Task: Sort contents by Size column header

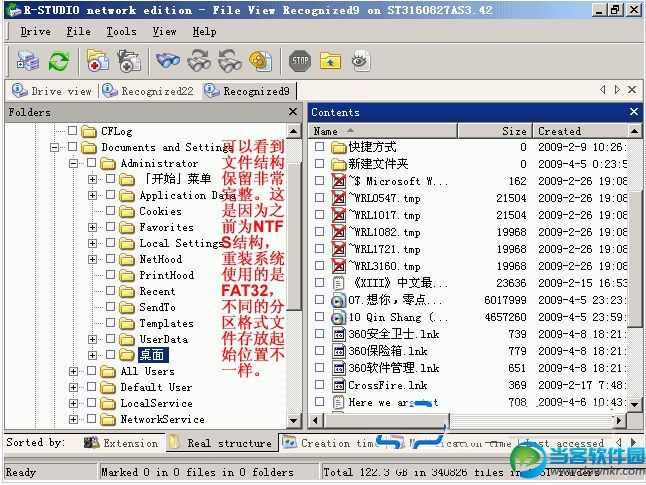Action: tap(495, 131)
